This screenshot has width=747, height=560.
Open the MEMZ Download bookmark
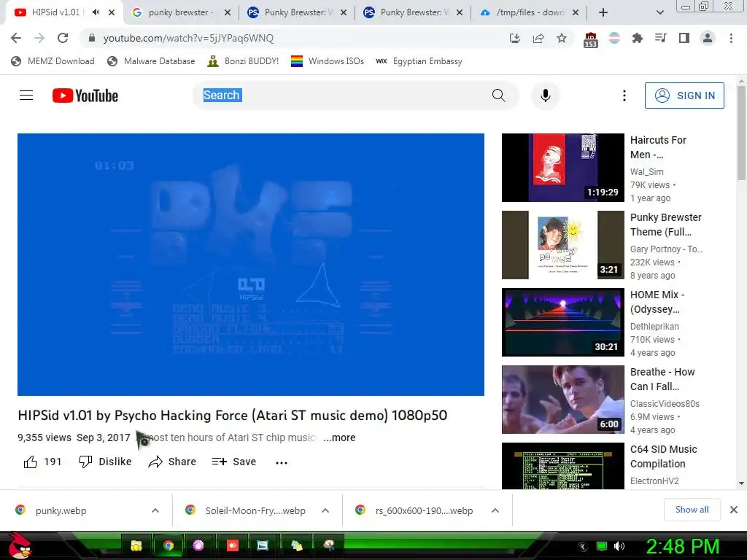coord(53,61)
